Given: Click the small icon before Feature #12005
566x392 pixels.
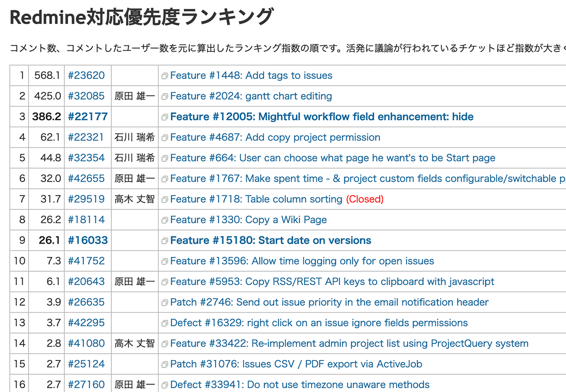Looking at the screenshot, I should point(165,117).
